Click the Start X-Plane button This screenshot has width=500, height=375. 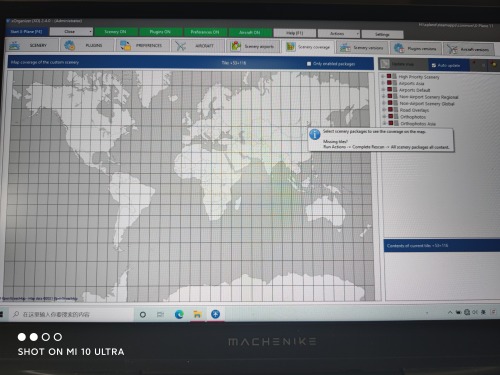(26, 31)
